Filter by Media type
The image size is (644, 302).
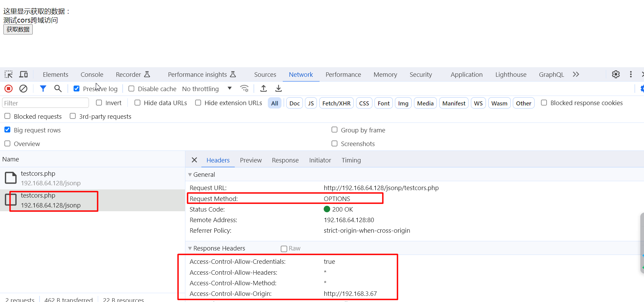pyautogui.click(x=425, y=103)
